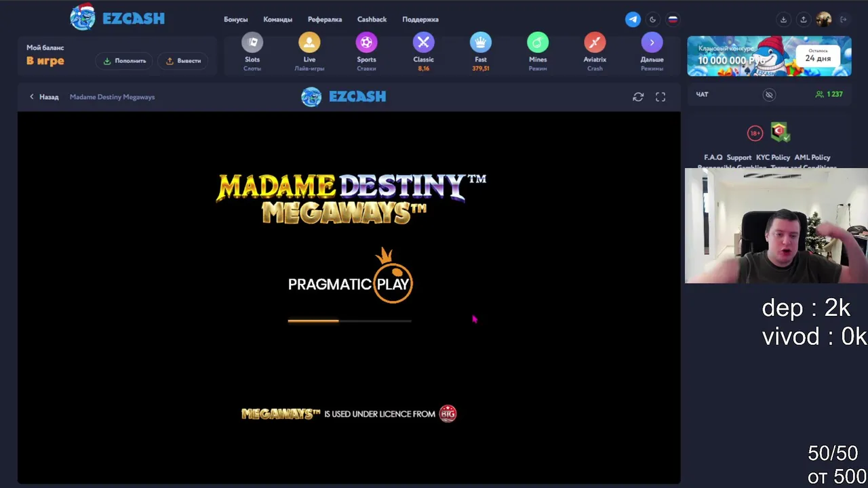Open the clan contest 10 000 000 banner
Screen dimensions: 868x488
click(x=769, y=56)
